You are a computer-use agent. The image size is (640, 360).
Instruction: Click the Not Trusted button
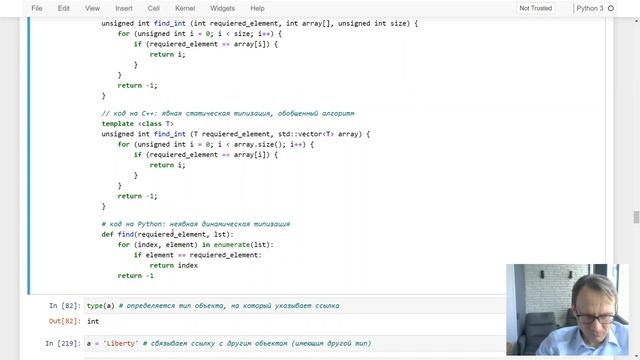point(536,8)
